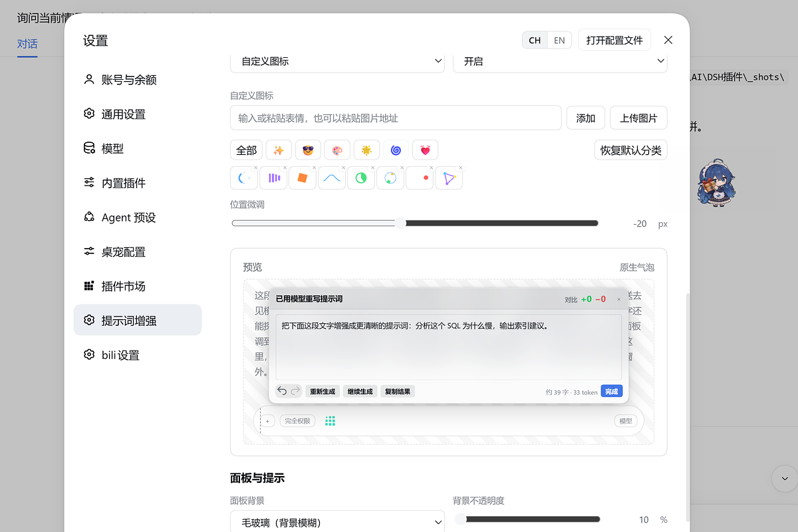
Task: Choose the red dot icon
Action: click(x=420, y=178)
